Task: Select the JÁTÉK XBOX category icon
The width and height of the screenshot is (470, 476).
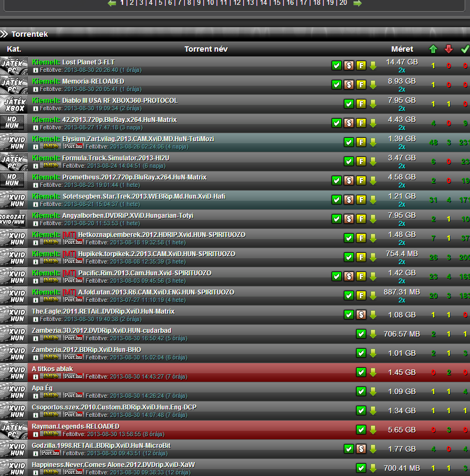Action: (13, 104)
